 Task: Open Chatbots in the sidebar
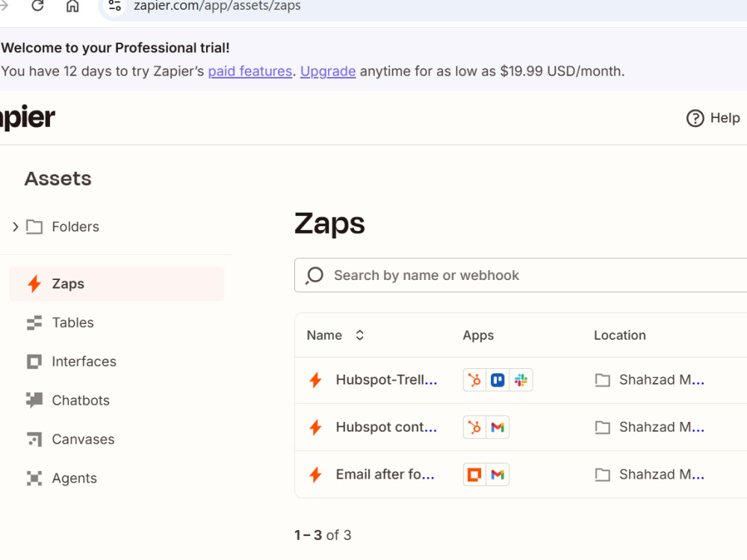pyautogui.click(x=81, y=400)
